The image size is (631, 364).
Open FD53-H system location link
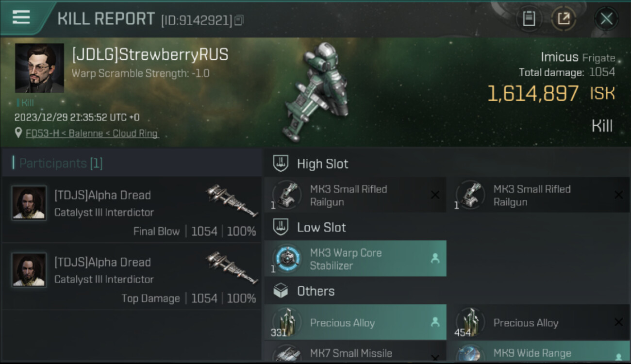92,133
